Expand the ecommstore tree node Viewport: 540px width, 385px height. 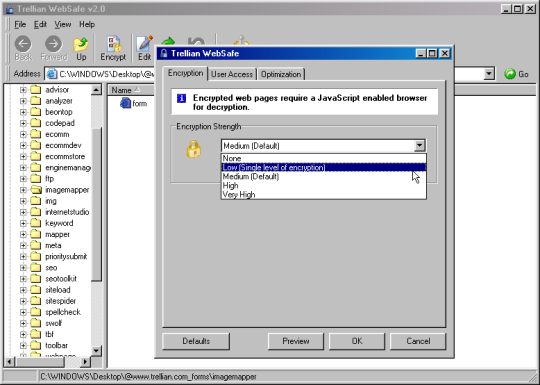(23, 156)
